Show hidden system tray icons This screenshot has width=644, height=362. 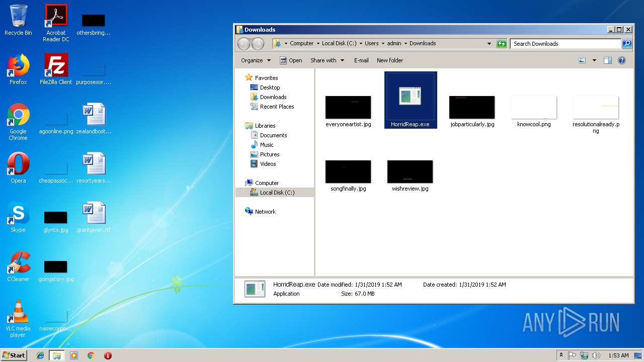click(561, 355)
